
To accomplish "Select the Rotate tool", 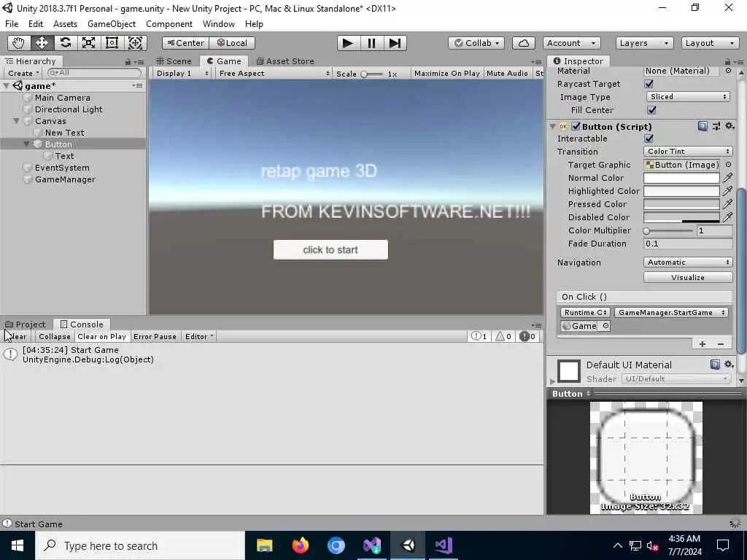I will tap(65, 43).
